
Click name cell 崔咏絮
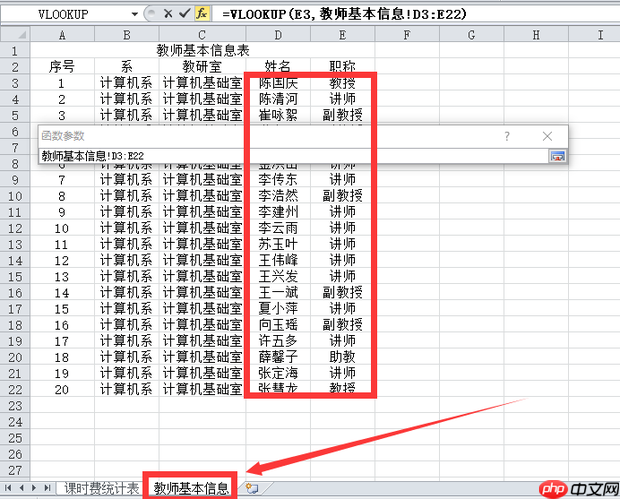click(278, 115)
